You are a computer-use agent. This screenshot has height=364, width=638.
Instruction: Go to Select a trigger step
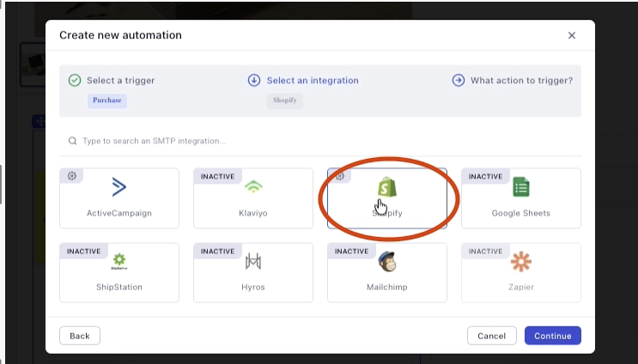[x=120, y=81]
